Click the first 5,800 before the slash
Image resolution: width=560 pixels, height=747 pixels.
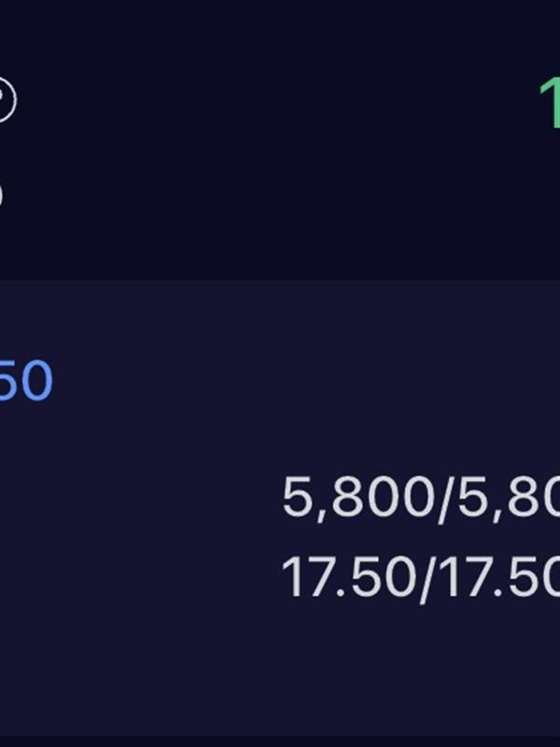tap(357, 500)
